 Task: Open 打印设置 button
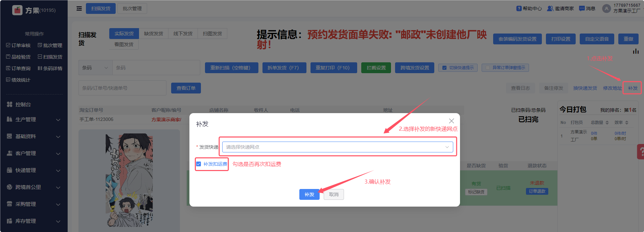point(561,39)
